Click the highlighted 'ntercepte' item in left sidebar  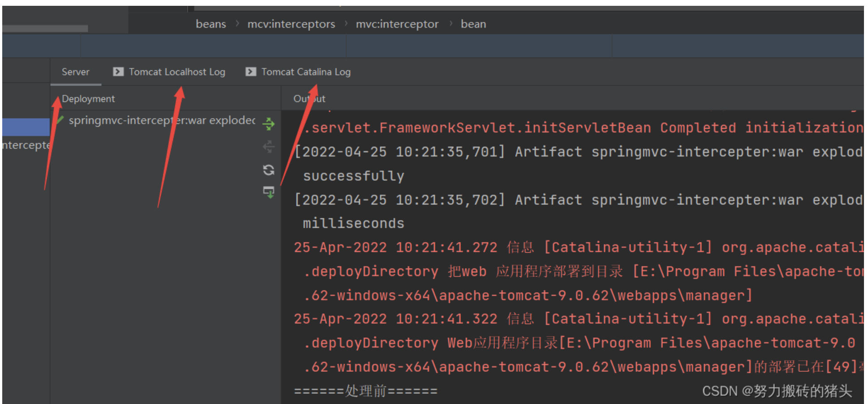pos(26,145)
